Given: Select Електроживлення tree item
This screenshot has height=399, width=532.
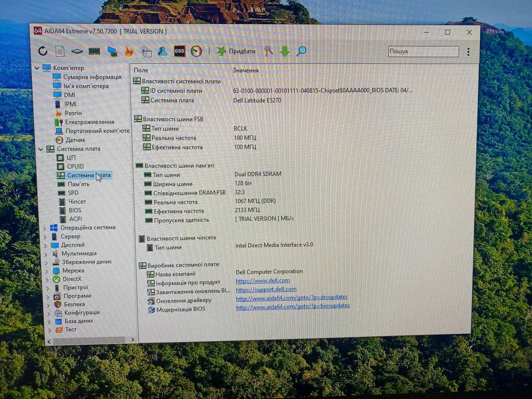Looking at the screenshot, I should pyautogui.click(x=89, y=122).
